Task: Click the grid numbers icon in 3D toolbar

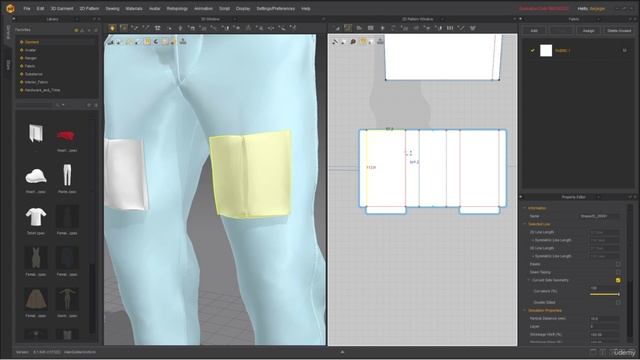Action: (158, 28)
